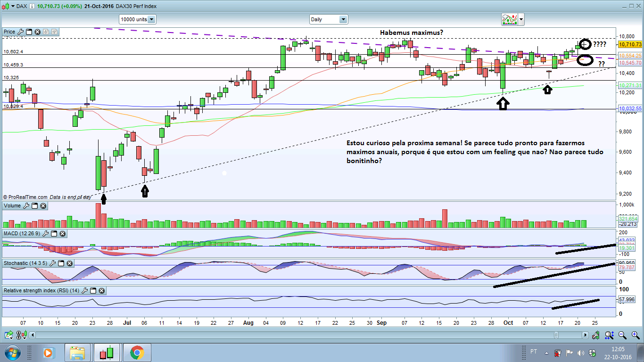The image size is (644, 362).
Task: Click the Show desktop button at taskbar end
Action: (641, 353)
